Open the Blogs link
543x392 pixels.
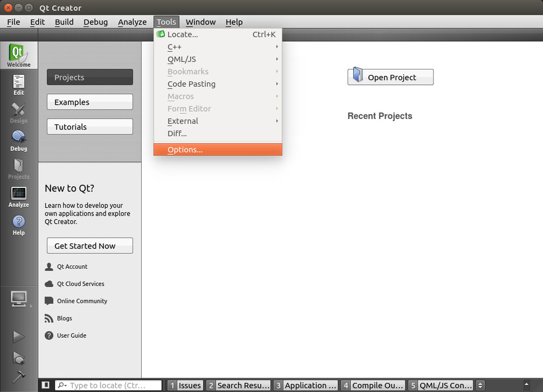click(x=65, y=318)
